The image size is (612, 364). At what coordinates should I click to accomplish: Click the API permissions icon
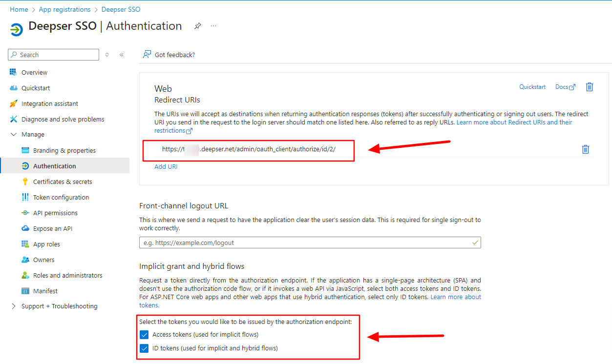tap(25, 213)
